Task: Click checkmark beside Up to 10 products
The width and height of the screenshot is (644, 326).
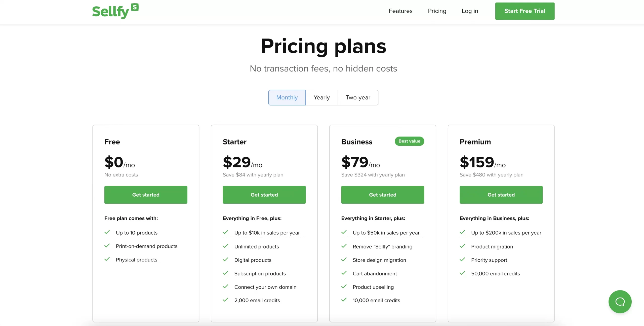Action: (x=107, y=232)
